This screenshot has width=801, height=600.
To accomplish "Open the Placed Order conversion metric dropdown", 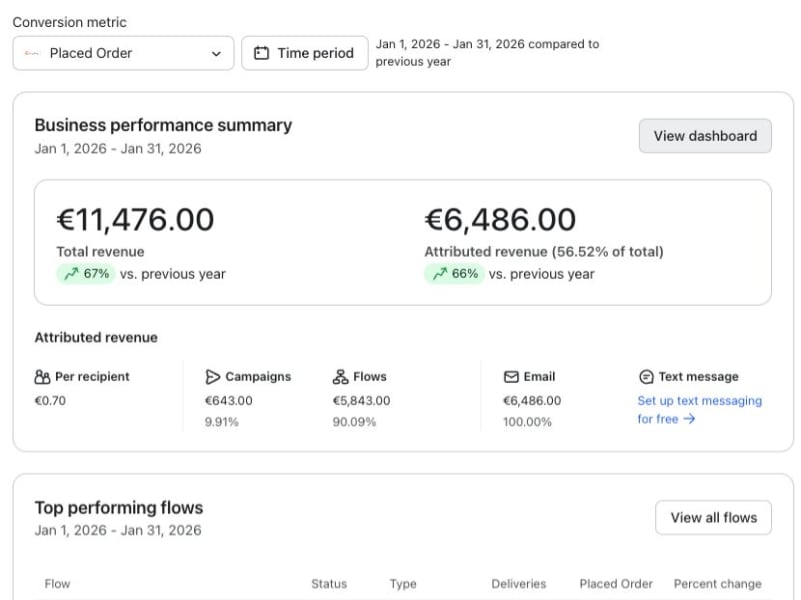I will point(123,53).
